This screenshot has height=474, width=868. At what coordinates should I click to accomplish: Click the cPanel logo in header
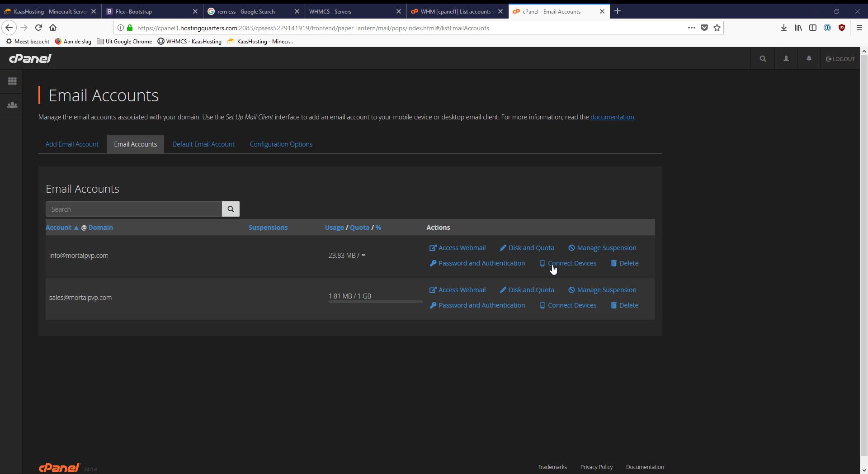30,58
